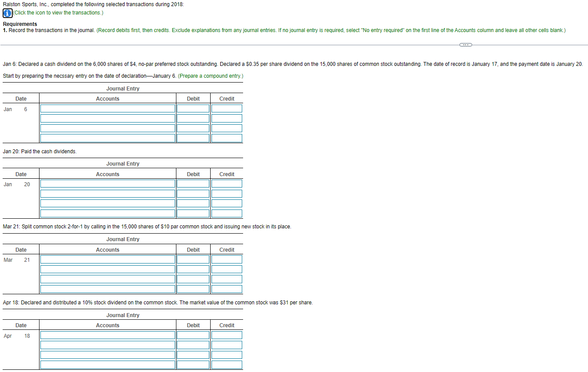Open the Mar 21 entry third-row Accounts field
The width and height of the screenshot is (588, 372).
[x=108, y=279]
